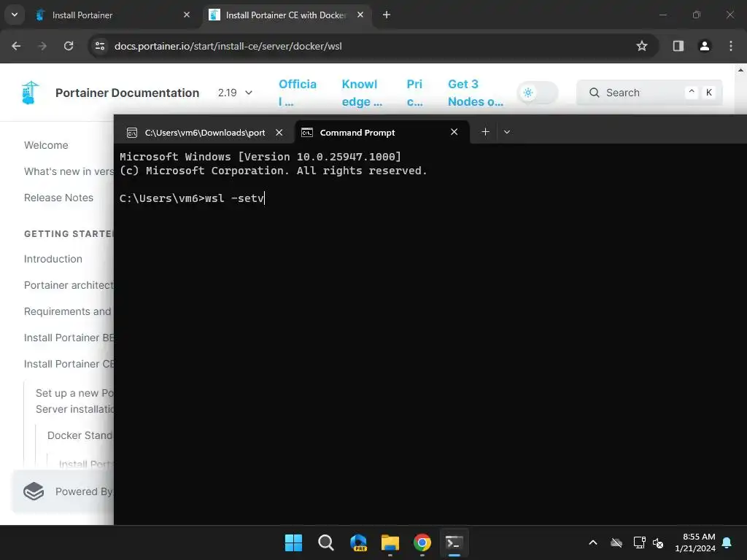
Task: Open Microsoft Edge PRE from taskbar
Action: tap(358, 542)
